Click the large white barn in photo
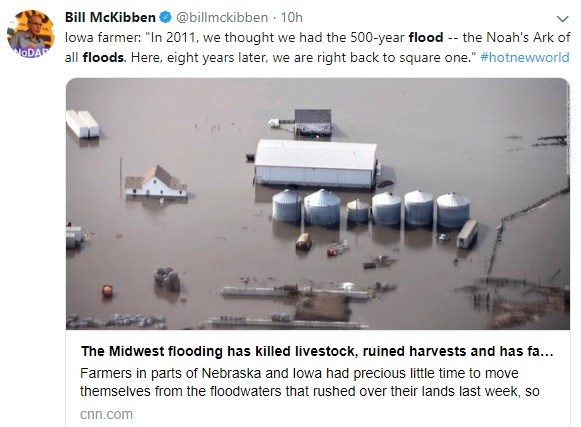 [316, 163]
